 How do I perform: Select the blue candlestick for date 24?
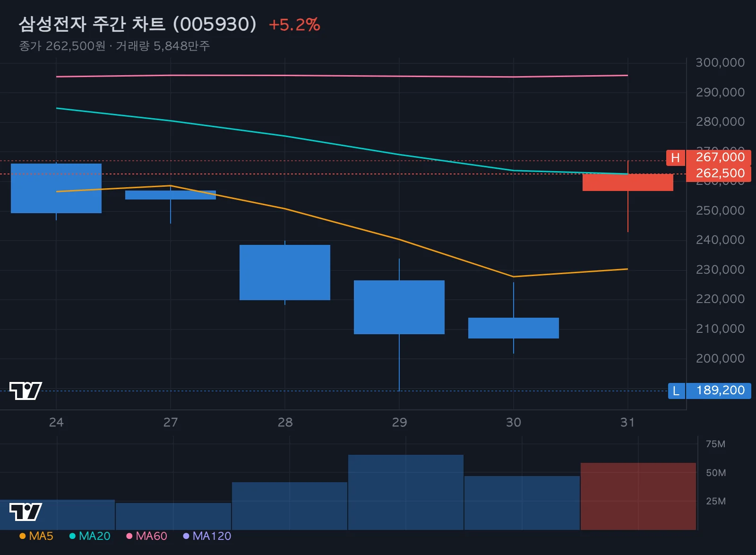[x=56, y=188]
